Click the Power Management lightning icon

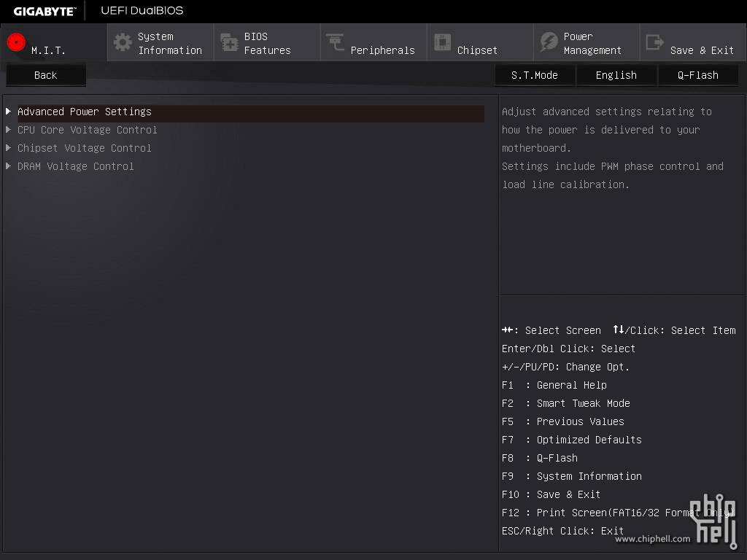(549, 42)
